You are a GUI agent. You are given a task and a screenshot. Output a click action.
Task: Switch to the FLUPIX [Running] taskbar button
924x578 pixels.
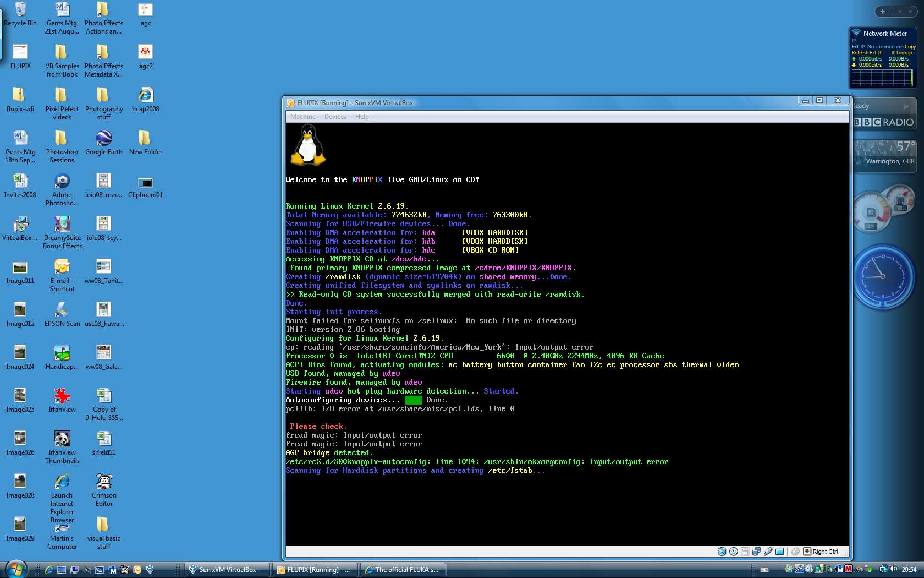(x=315, y=570)
